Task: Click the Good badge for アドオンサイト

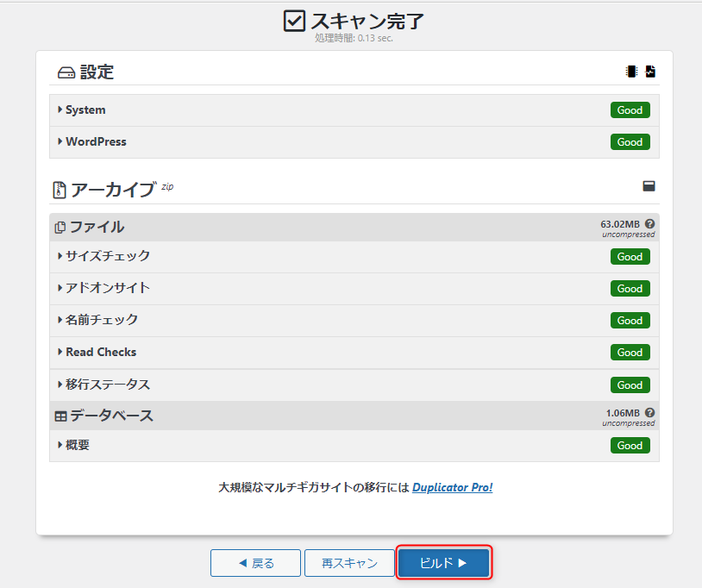Action: [630, 289]
